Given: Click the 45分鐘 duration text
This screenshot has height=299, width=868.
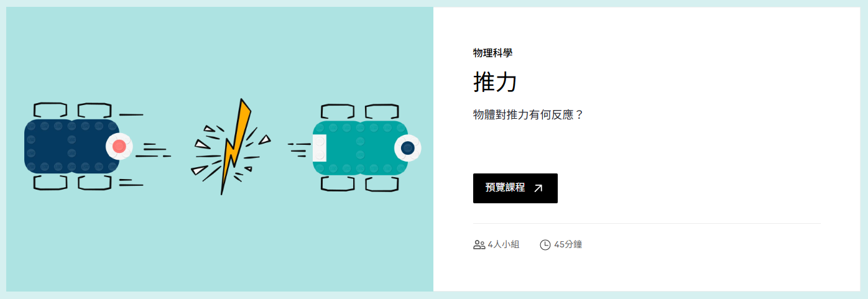Looking at the screenshot, I should tap(568, 245).
